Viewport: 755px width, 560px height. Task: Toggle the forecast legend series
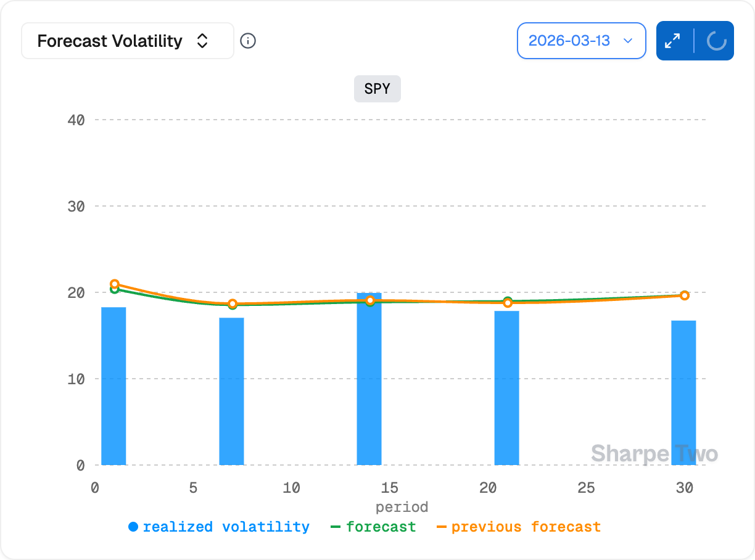[x=381, y=527]
